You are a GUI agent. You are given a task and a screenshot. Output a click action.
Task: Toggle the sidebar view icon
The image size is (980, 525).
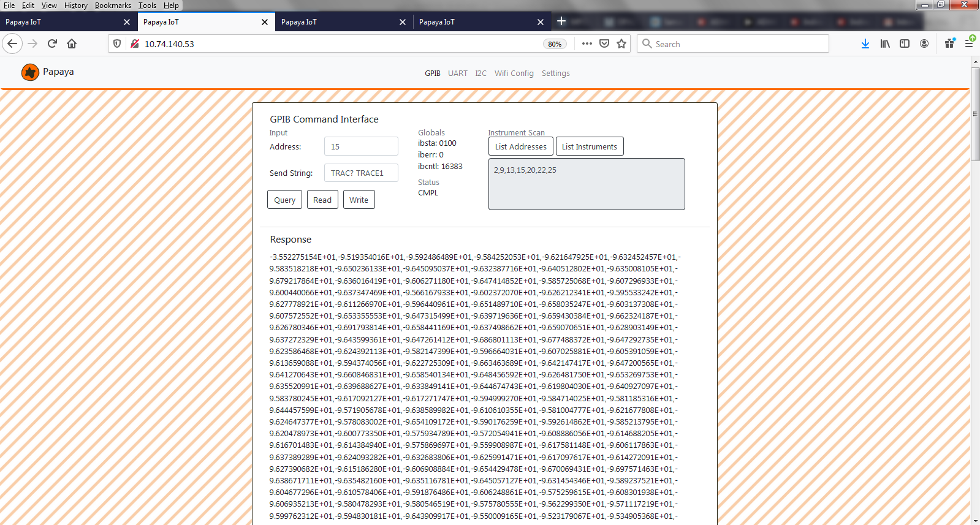tap(904, 43)
